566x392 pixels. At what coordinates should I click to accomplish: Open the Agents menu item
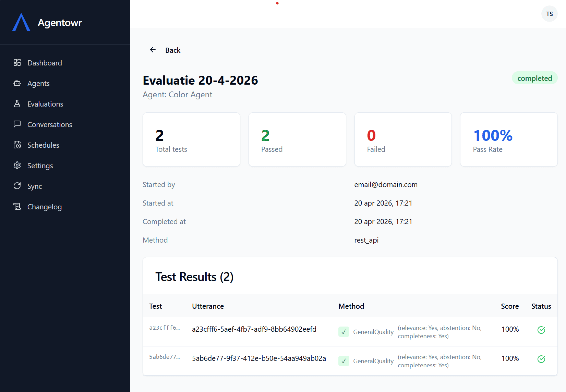65,83
